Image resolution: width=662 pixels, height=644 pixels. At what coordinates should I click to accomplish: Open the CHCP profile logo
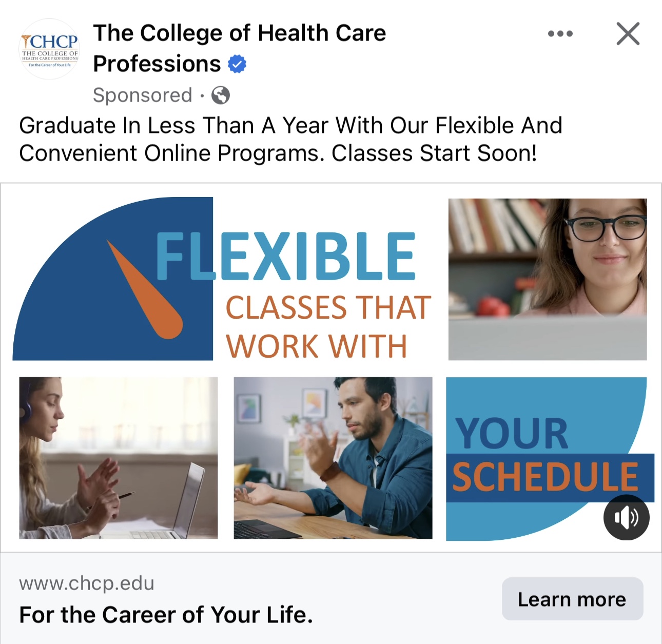tap(49, 49)
